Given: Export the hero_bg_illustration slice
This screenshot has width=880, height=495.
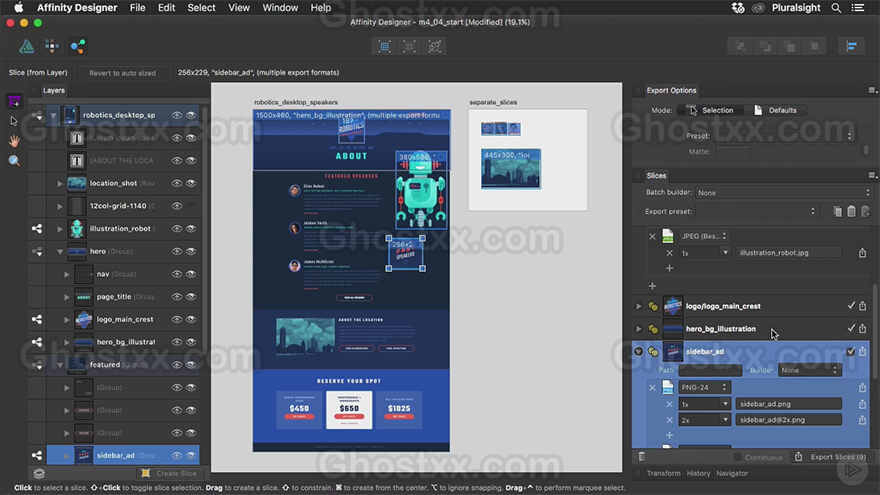Looking at the screenshot, I should [x=863, y=328].
